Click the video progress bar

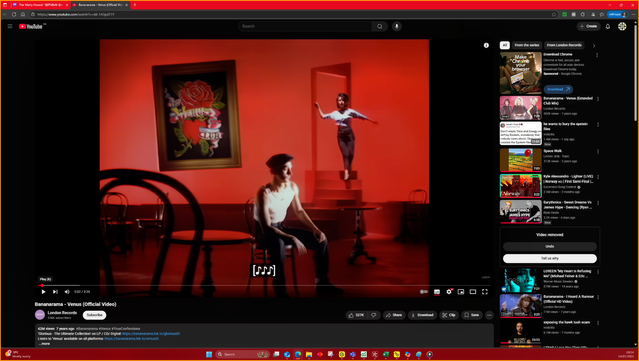coord(264,286)
